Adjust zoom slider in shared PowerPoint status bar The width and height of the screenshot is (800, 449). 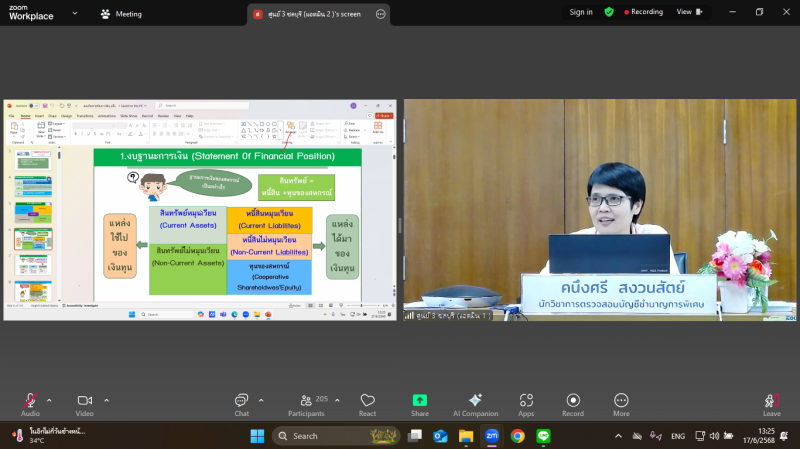pos(362,306)
